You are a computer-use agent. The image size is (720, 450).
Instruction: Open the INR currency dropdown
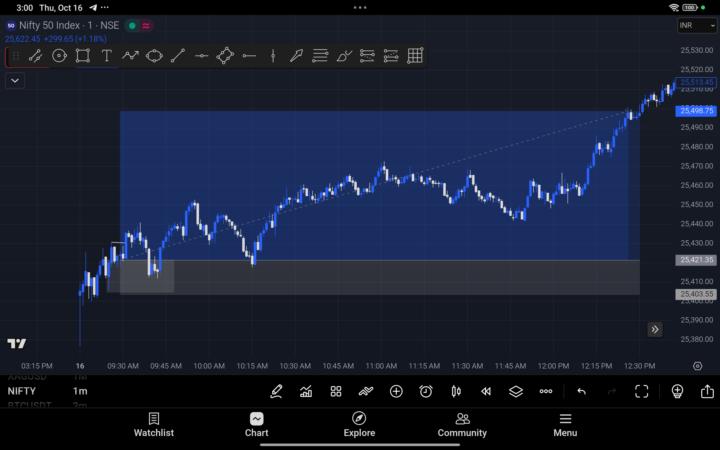point(697,26)
